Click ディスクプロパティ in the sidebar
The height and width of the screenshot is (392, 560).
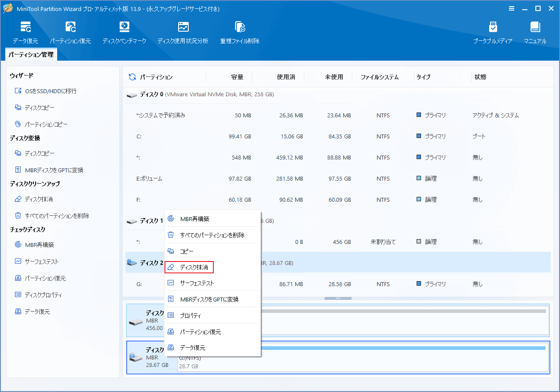pyautogui.click(x=38, y=295)
